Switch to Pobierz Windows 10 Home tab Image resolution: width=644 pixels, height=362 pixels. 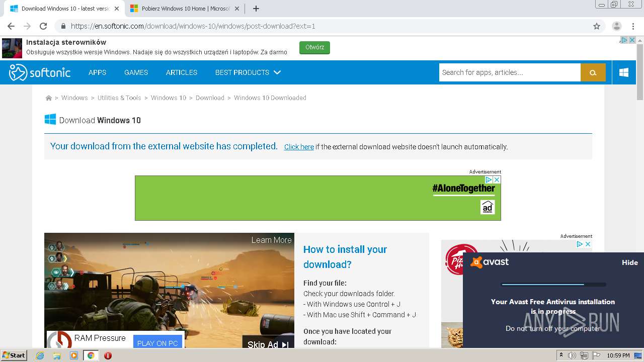click(185, 9)
